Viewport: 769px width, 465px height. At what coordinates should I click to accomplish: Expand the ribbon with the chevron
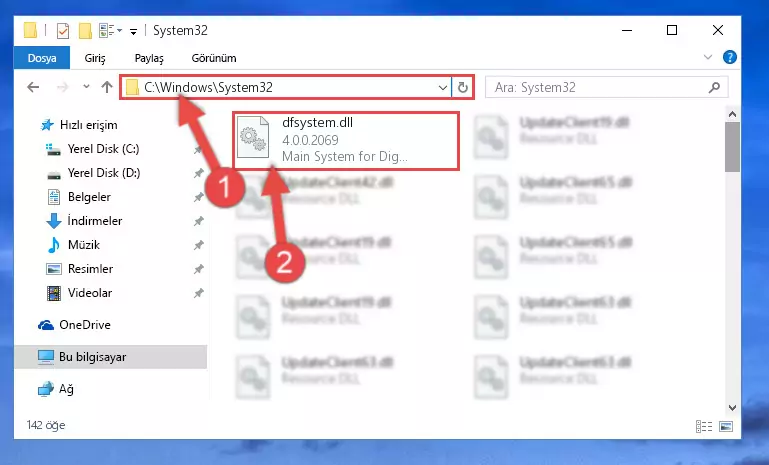708,57
